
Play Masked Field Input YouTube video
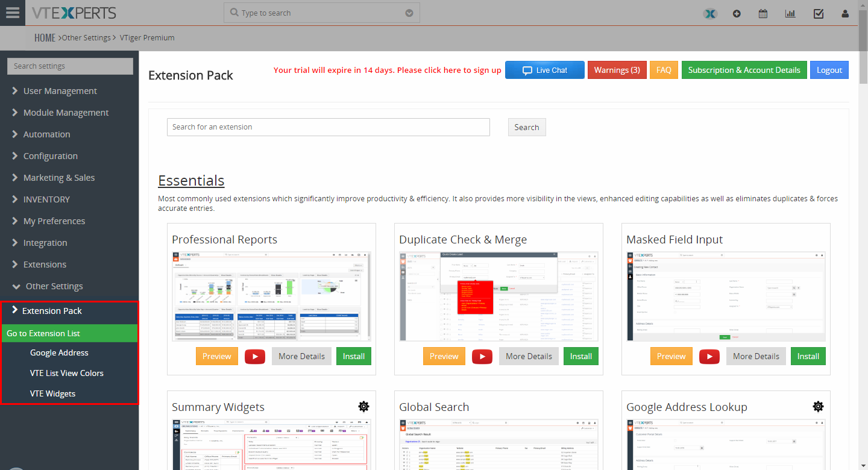[x=709, y=356]
